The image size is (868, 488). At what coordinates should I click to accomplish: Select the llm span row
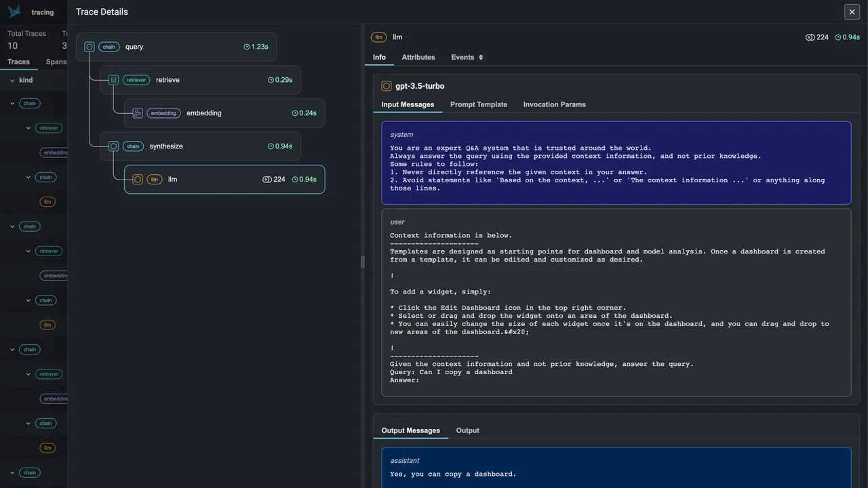pyautogui.click(x=224, y=180)
